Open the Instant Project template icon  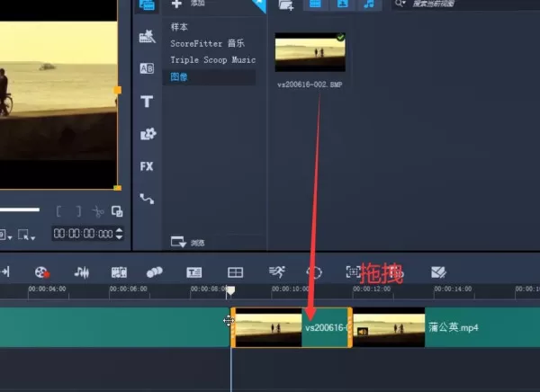[x=147, y=36]
